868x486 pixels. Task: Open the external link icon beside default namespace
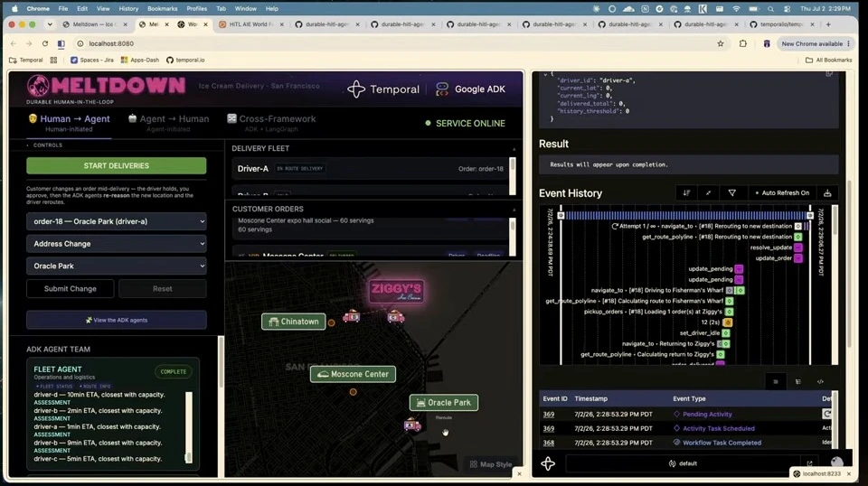click(x=809, y=463)
